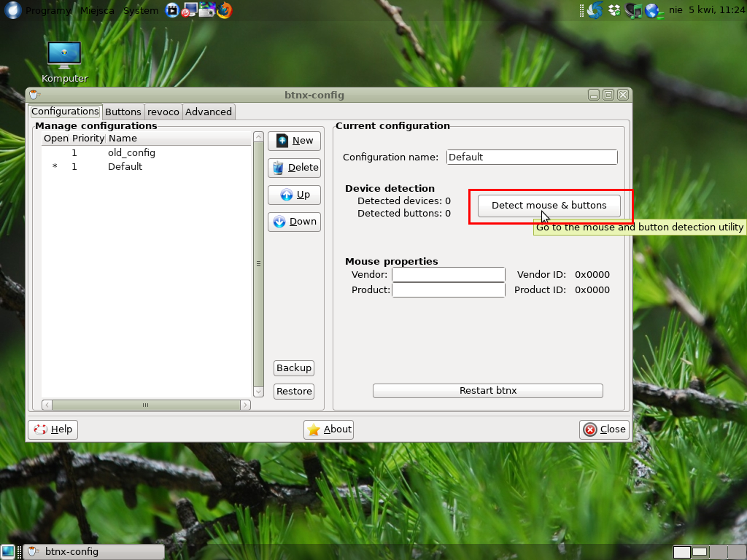Click the Close button with red icon
This screenshot has height=560, width=747.
coord(605,429)
